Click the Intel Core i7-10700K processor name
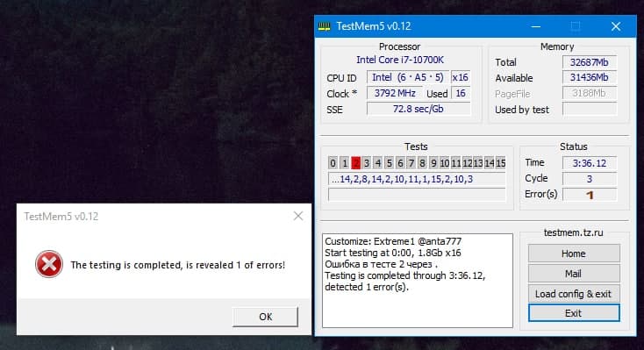 [x=400, y=60]
